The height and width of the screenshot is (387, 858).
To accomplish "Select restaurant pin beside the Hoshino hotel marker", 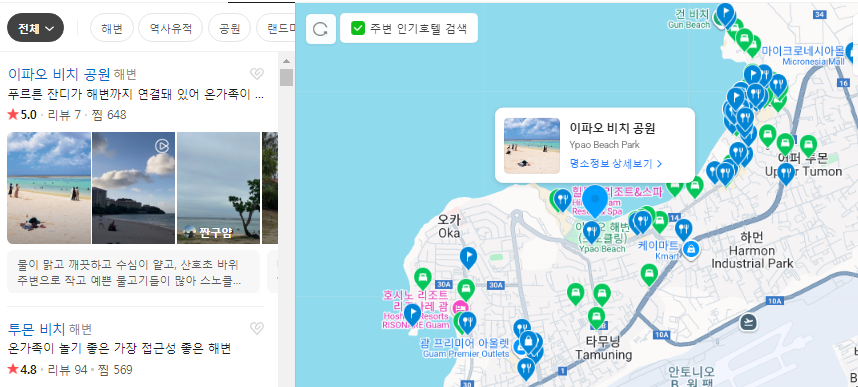I will pyautogui.click(x=467, y=322).
